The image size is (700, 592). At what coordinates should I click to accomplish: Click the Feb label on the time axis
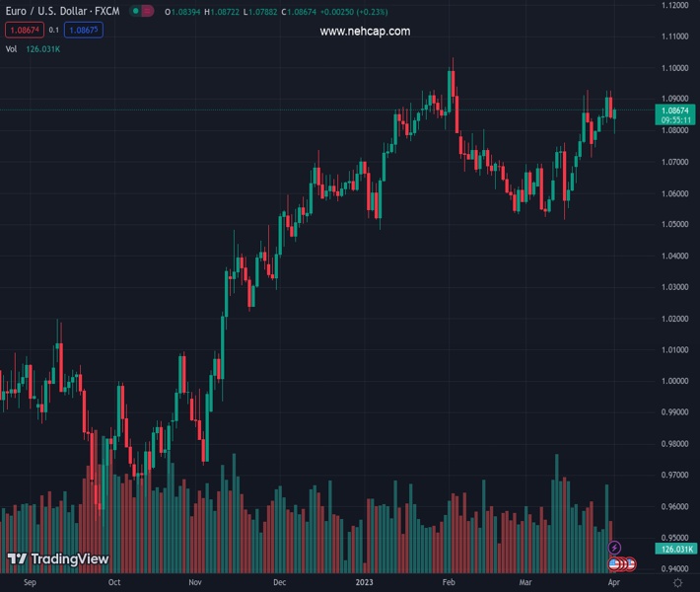[x=449, y=583]
